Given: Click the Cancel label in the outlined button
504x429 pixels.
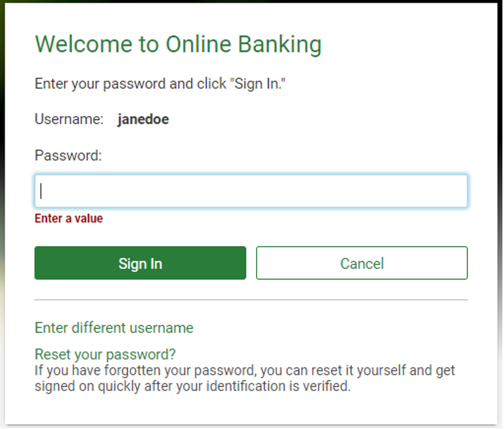Looking at the screenshot, I should 362,263.
